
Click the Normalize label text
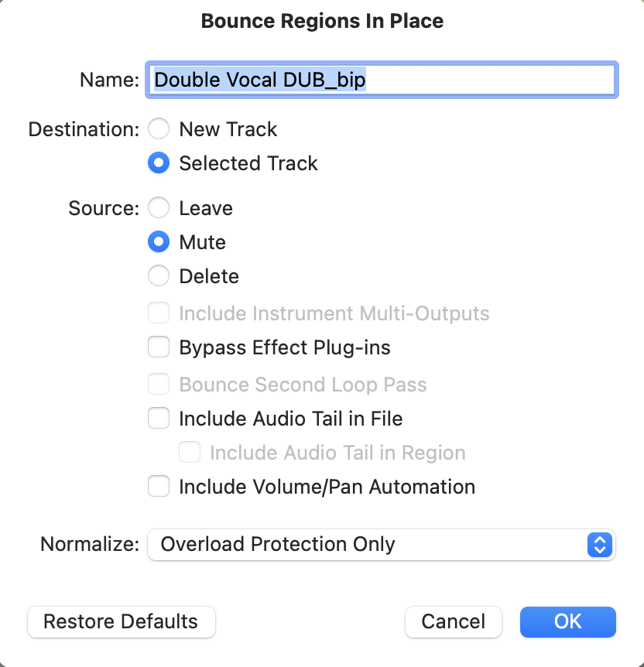pos(89,544)
